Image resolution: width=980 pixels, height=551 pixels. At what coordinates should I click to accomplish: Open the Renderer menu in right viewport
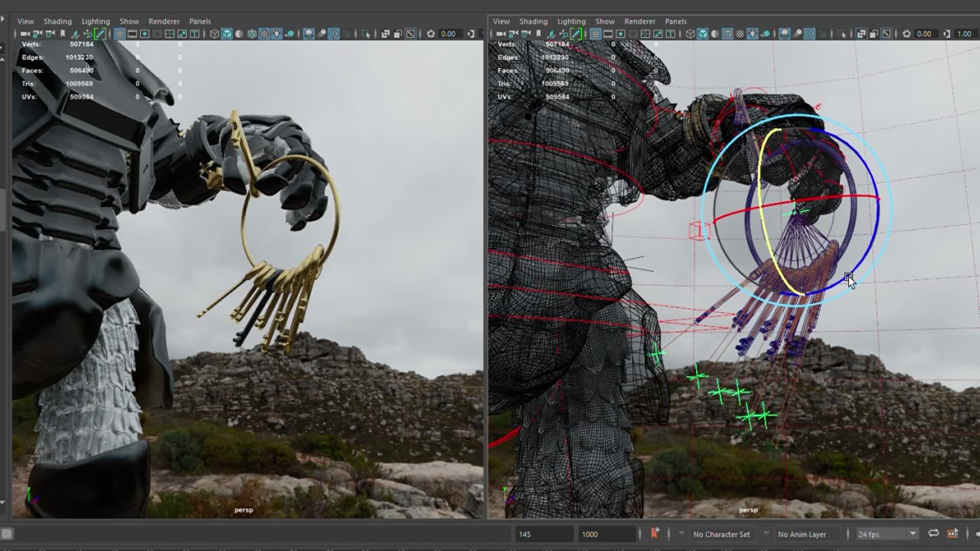(640, 21)
